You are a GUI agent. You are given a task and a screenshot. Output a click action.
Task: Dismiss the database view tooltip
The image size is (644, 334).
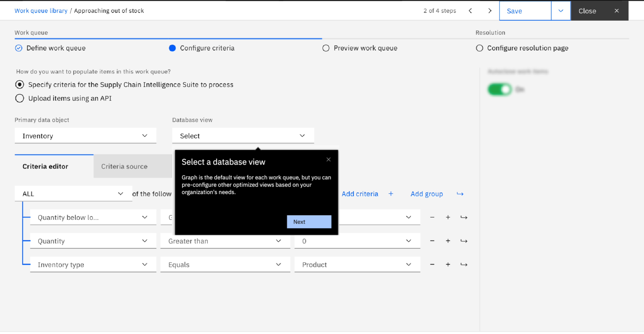point(328,159)
